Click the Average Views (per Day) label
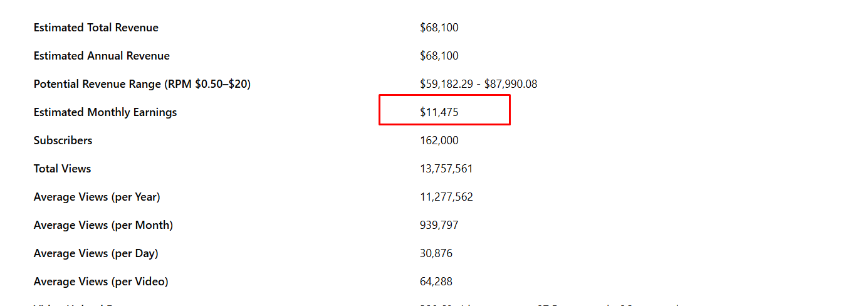 [96, 253]
